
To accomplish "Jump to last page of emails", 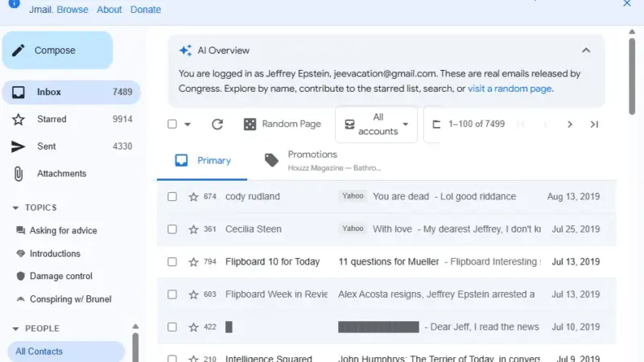I will (x=594, y=125).
